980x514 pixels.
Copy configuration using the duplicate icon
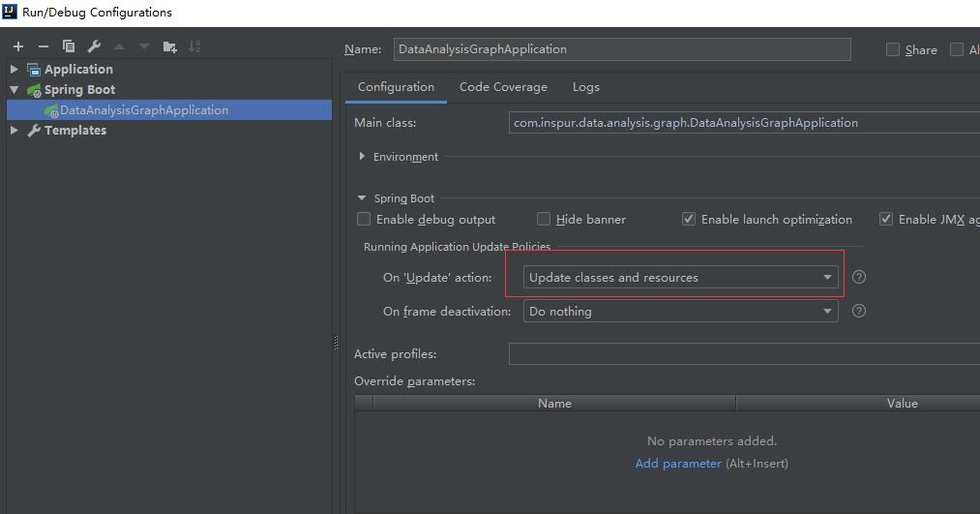click(69, 46)
